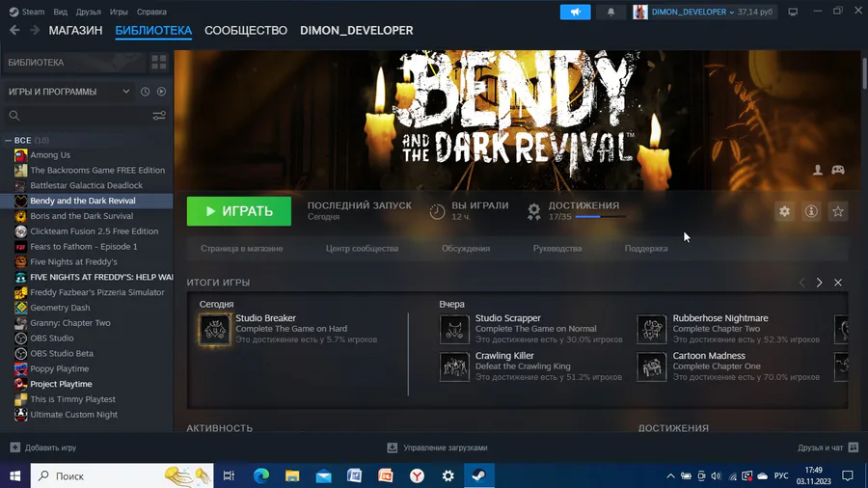Screen dimensions: 868x488
Task: Go to БИБЛИОТЕКА tab
Action: pyautogui.click(x=153, y=31)
